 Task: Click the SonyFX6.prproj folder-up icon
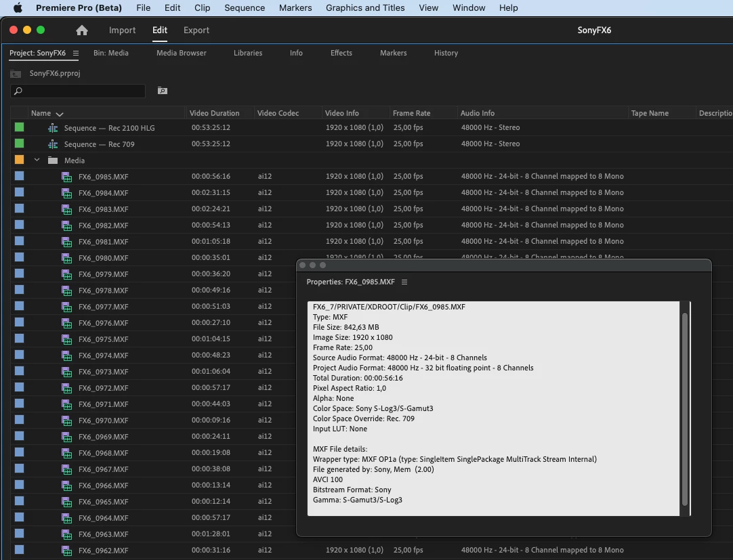click(16, 73)
